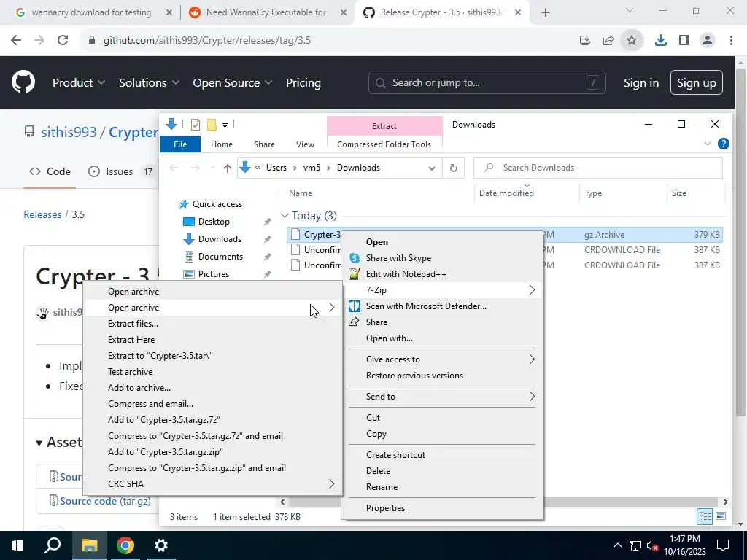Viewport: 747px width, 560px height.
Task: Click Chrome's bookmark star icon
Action: pyautogui.click(x=632, y=41)
